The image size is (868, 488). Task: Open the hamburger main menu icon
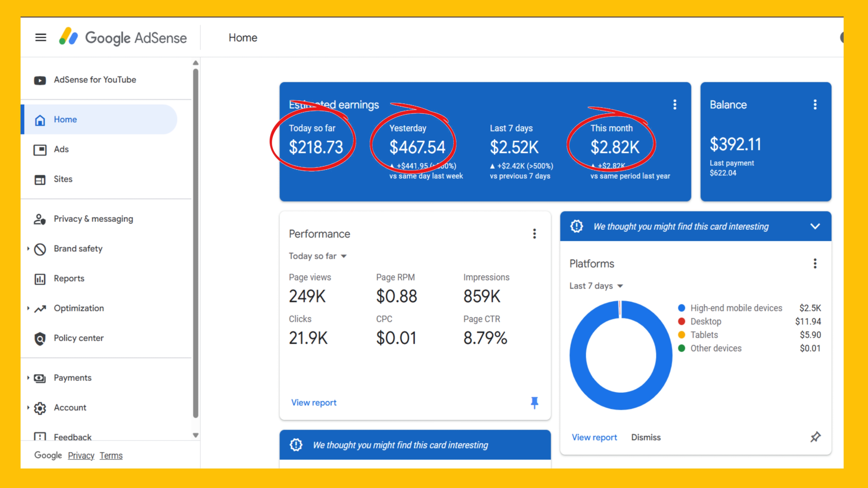pyautogui.click(x=41, y=37)
